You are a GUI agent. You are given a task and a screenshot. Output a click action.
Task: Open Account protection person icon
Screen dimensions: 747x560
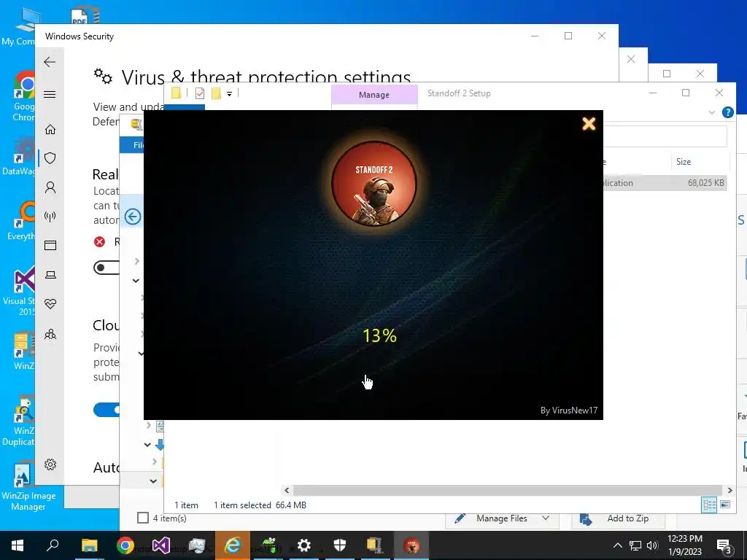(50, 187)
